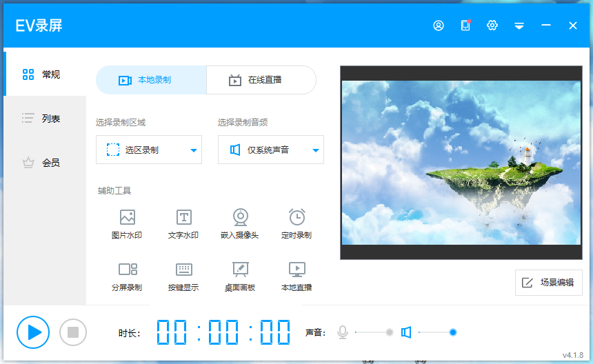This screenshot has height=364, width=593.
Task: Click the 辅助工具 heading
Action: click(114, 190)
